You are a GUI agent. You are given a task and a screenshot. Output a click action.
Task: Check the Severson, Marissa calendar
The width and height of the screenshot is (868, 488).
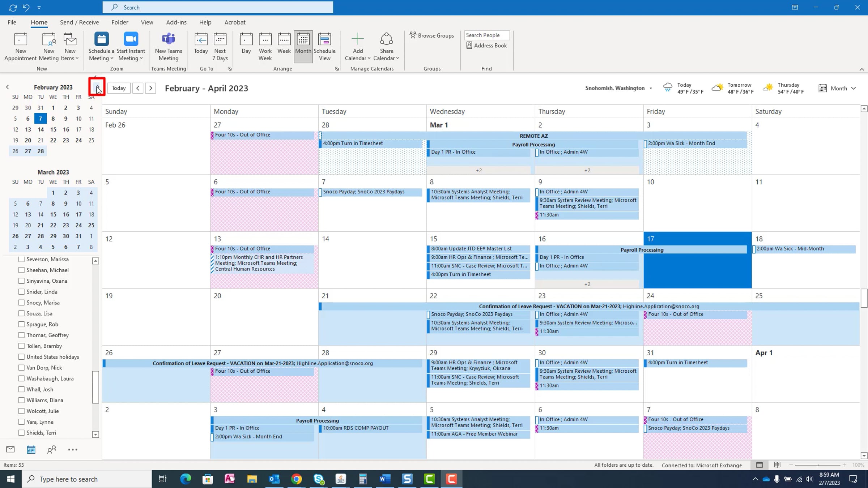(x=21, y=259)
